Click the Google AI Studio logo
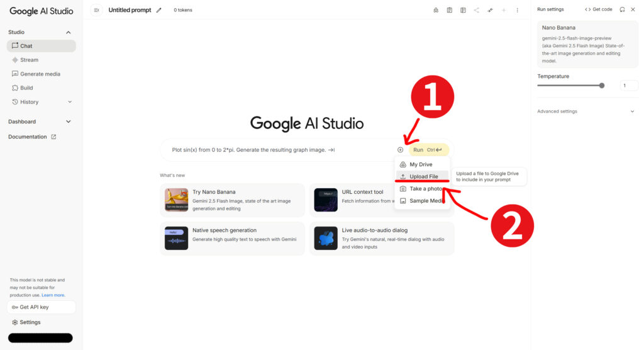This screenshot has height=350, width=644. point(42,11)
